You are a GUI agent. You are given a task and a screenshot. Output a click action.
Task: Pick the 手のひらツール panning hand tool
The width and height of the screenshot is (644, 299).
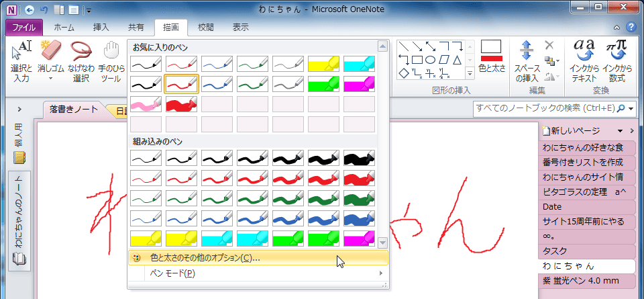111,62
